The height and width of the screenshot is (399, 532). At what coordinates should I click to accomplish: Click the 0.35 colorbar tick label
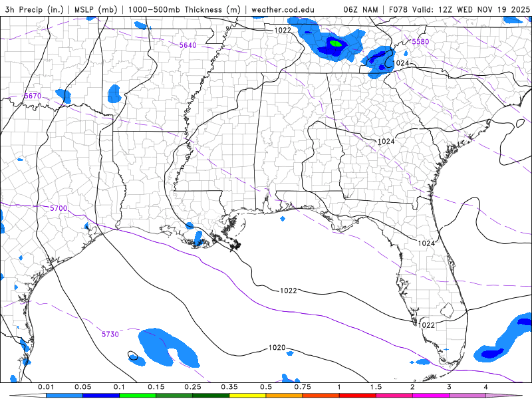[x=229, y=387]
